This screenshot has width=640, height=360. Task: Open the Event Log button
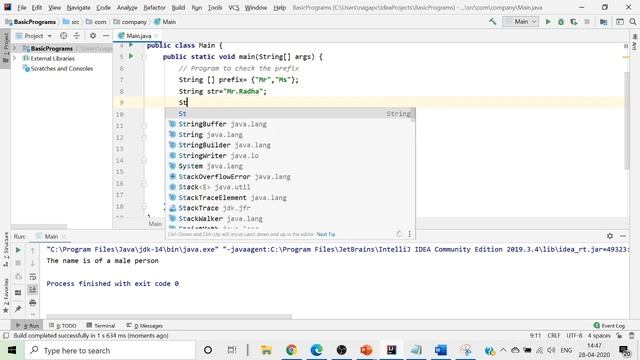point(609,326)
